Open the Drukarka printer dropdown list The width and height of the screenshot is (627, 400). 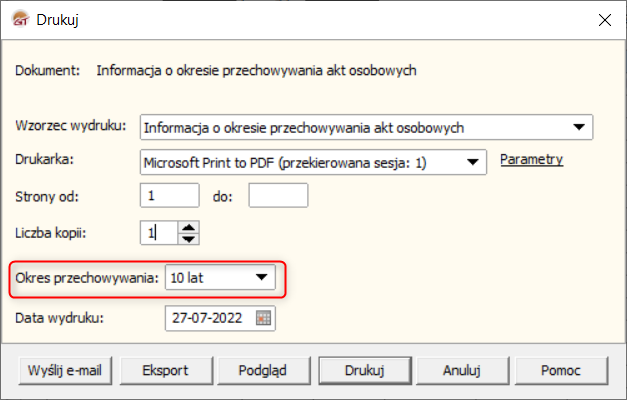(x=473, y=160)
